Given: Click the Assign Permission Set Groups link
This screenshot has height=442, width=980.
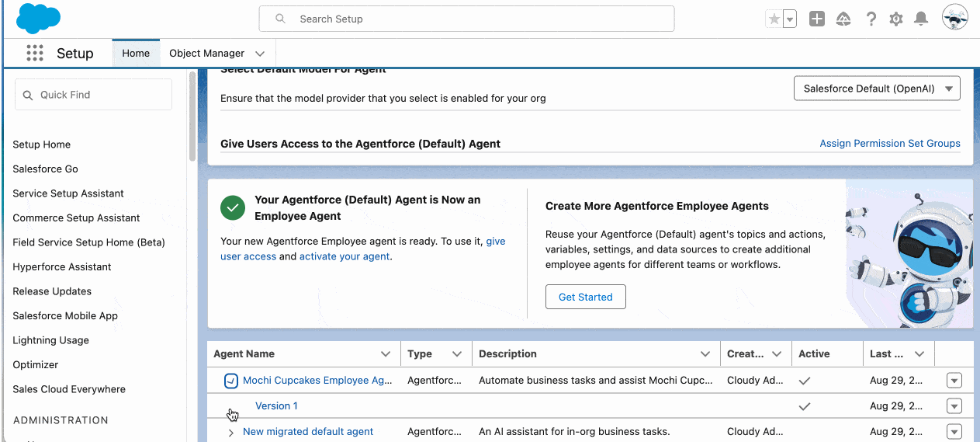Looking at the screenshot, I should [890, 144].
